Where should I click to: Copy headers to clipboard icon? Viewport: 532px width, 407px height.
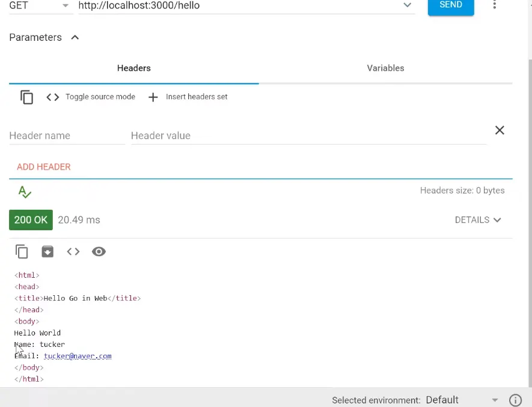pos(26,97)
